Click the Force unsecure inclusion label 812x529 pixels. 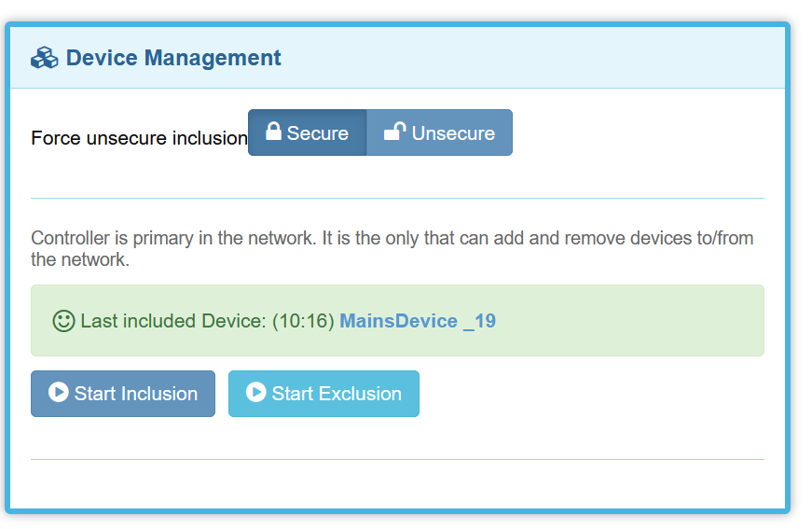click(x=139, y=138)
